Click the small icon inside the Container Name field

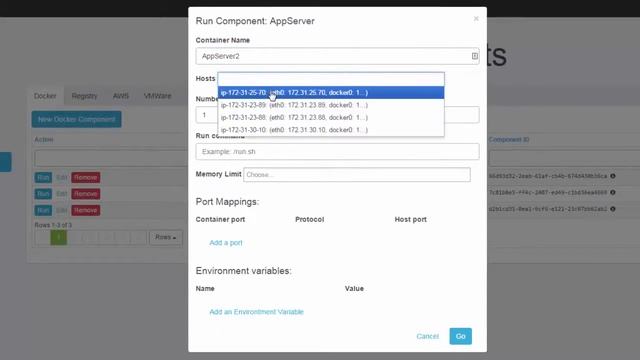click(475, 56)
